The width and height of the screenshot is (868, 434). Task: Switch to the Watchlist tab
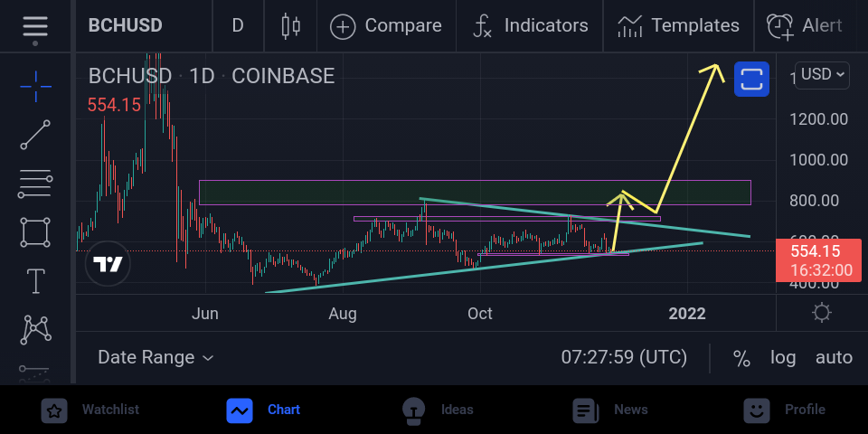92,410
